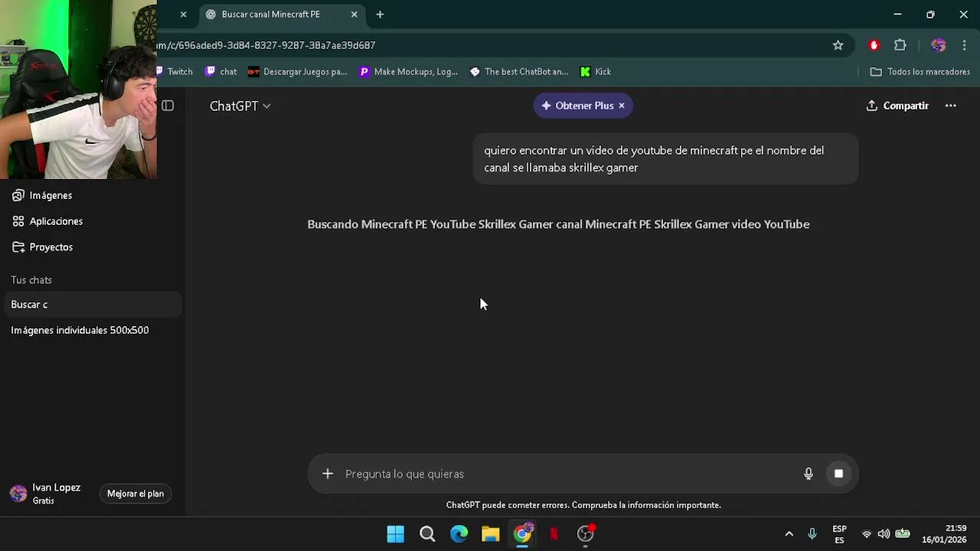This screenshot has height=551, width=980.
Task: Open the Kick bookmark
Action: click(x=596, y=72)
